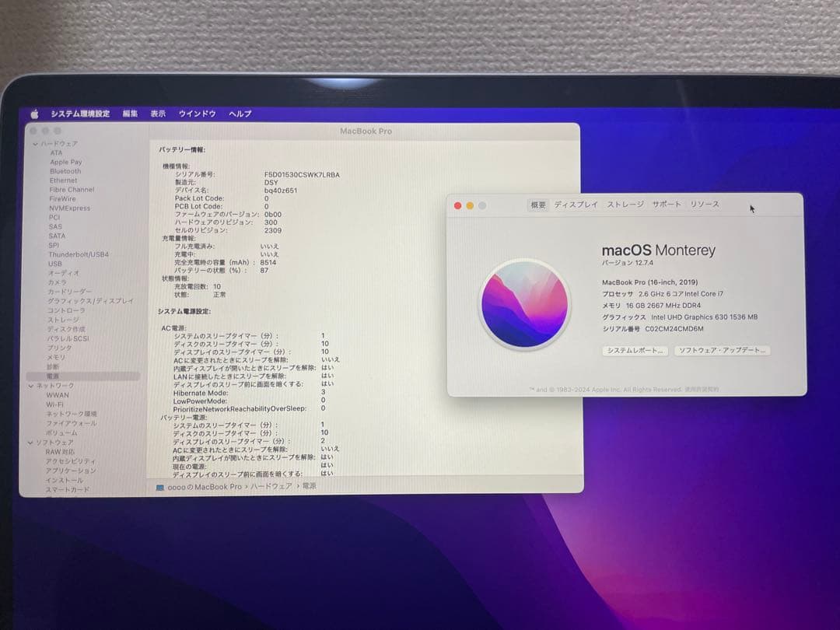Select Wi-Fi under ネットワーク

[54, 404]
